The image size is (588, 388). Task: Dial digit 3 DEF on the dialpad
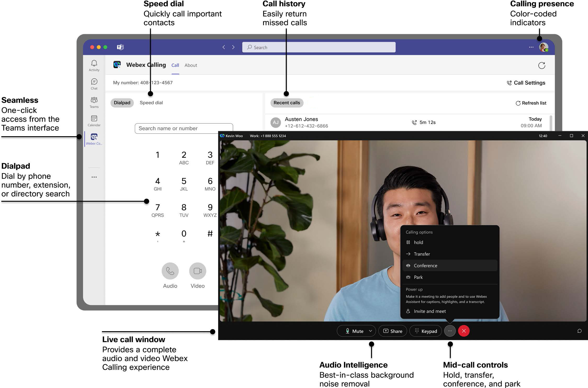(x=210, y=158)
